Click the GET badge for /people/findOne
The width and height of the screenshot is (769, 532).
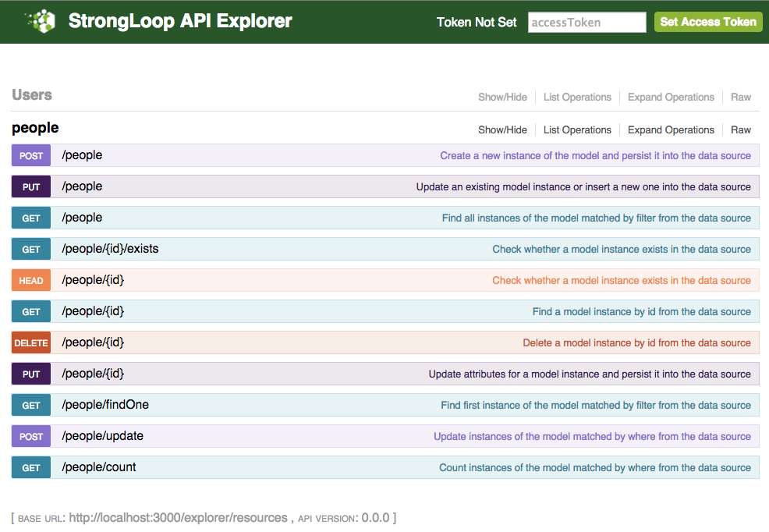(30, 405)
